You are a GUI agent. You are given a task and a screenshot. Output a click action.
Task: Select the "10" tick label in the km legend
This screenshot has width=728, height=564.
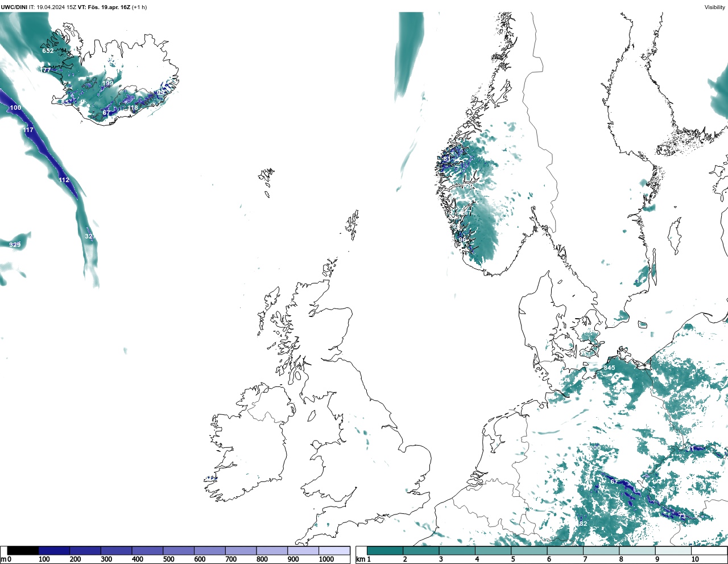(x=695, y=559)
